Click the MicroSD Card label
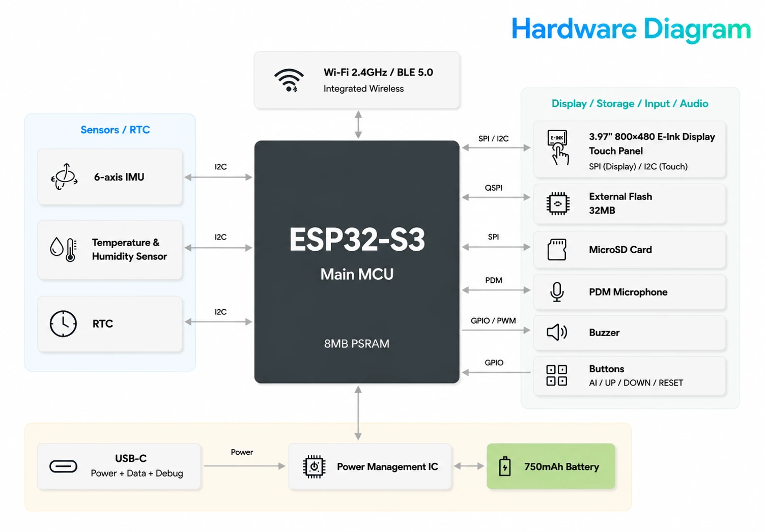This screenshot has width=765, height=532. tap(620, 250)
